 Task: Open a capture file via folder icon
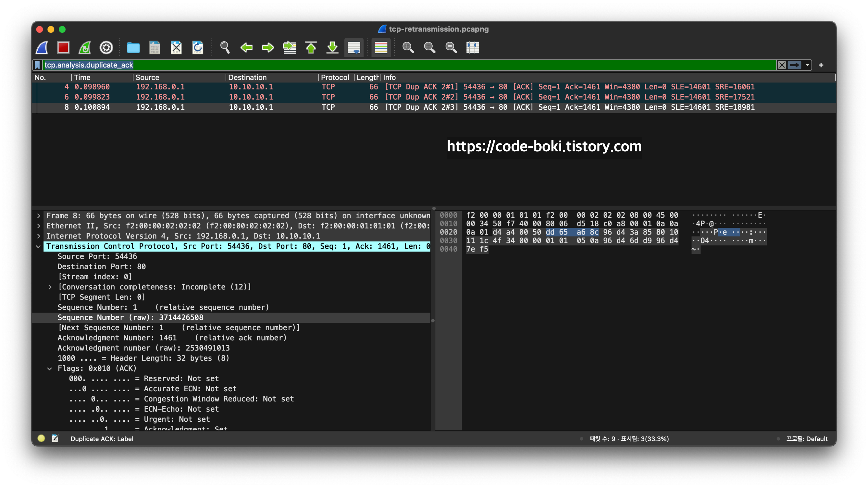133,47
